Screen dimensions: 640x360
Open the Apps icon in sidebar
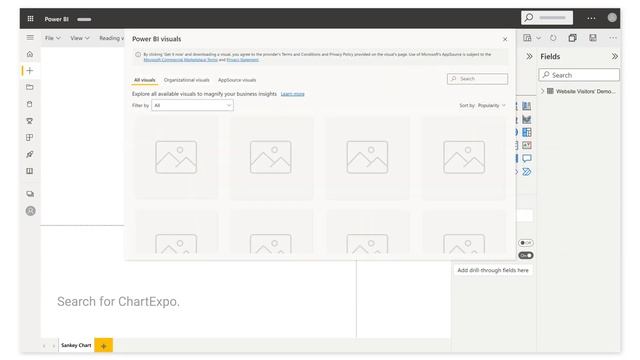point(30,138)
